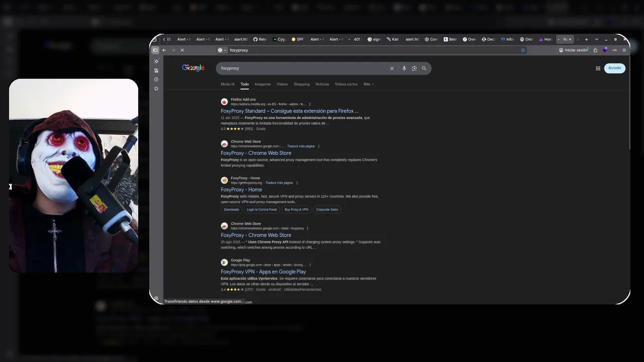The height and width of the screenshot is (362, 644).
Task: Select the Todo results tab
Action: 245,84
